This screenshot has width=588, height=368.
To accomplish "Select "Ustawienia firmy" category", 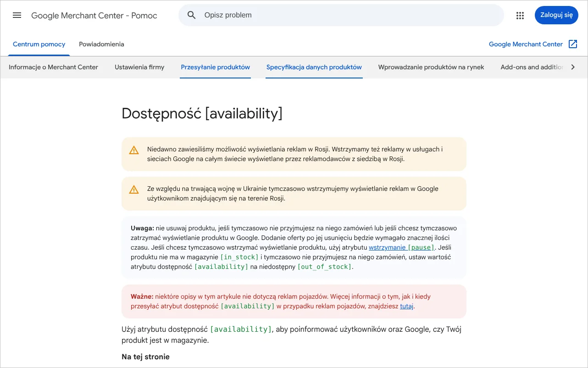I will point(139,67).
